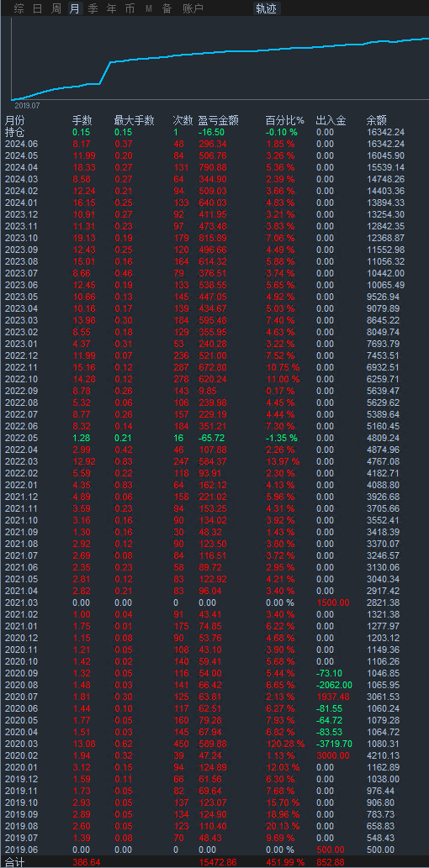Switch to the 年 yearly tab
Viewport: 429px width, 868px height.
tap(111, 8)
